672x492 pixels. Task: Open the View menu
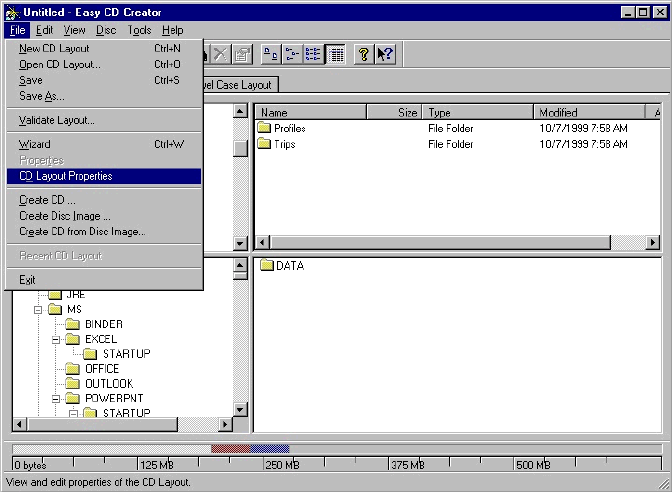pyautogui.click(x=75, y=30)
